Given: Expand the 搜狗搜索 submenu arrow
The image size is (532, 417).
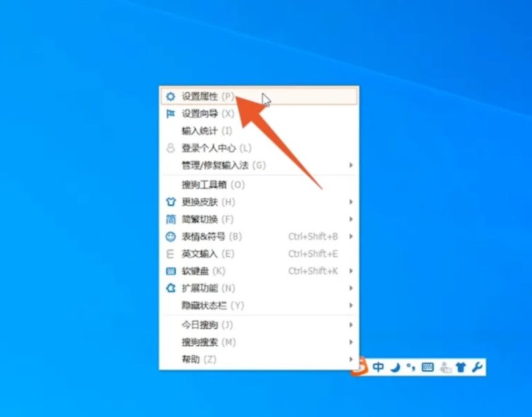Looking at the screenshot, I should [351, 342].
